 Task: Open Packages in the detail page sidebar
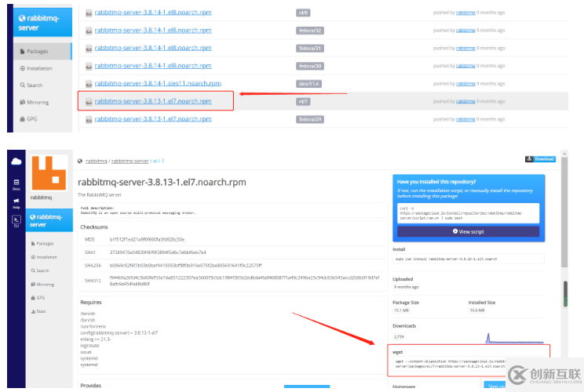pos(42,244)
